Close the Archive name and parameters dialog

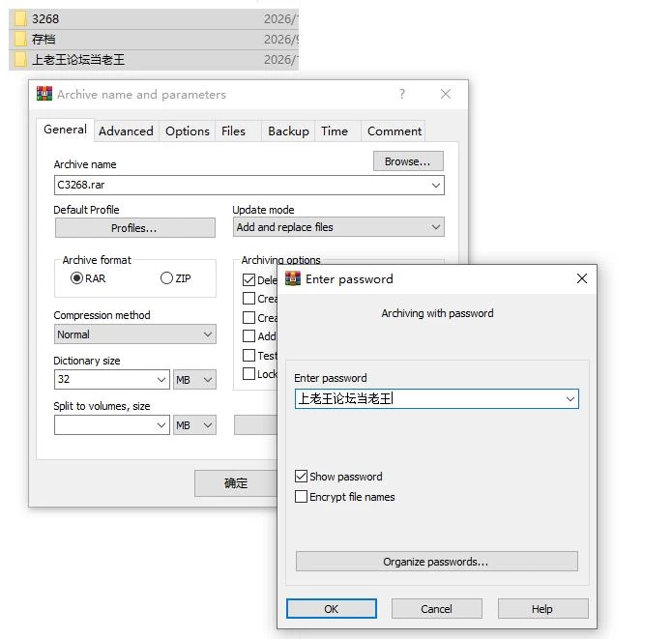tap(446, 94)
